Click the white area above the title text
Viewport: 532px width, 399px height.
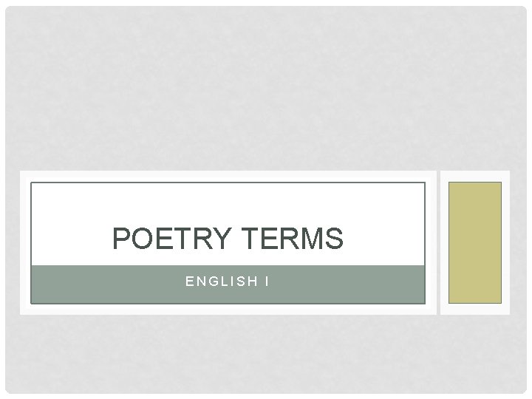pos(228,203)
